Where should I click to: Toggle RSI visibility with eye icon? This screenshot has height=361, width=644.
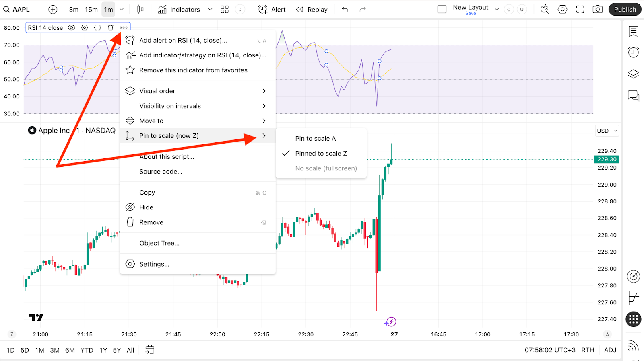pyautogui.click(x=72, y=28)
